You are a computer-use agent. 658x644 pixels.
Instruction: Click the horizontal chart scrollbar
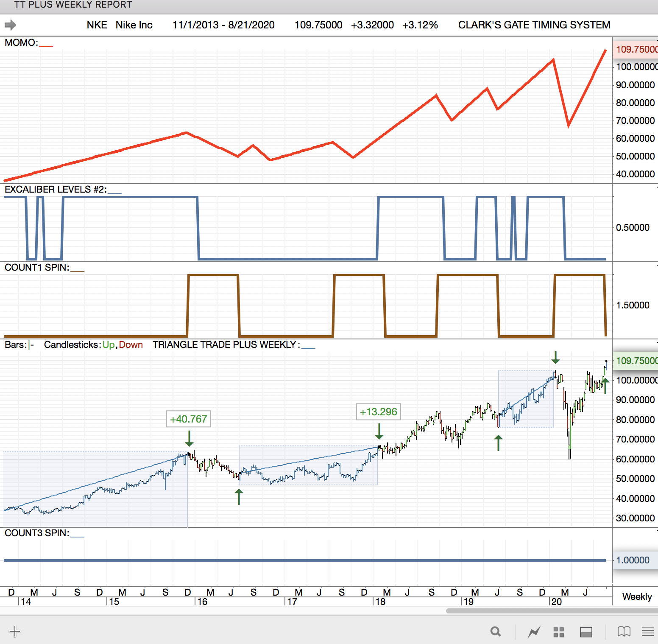pyautogui.click(x=551, y=611)
